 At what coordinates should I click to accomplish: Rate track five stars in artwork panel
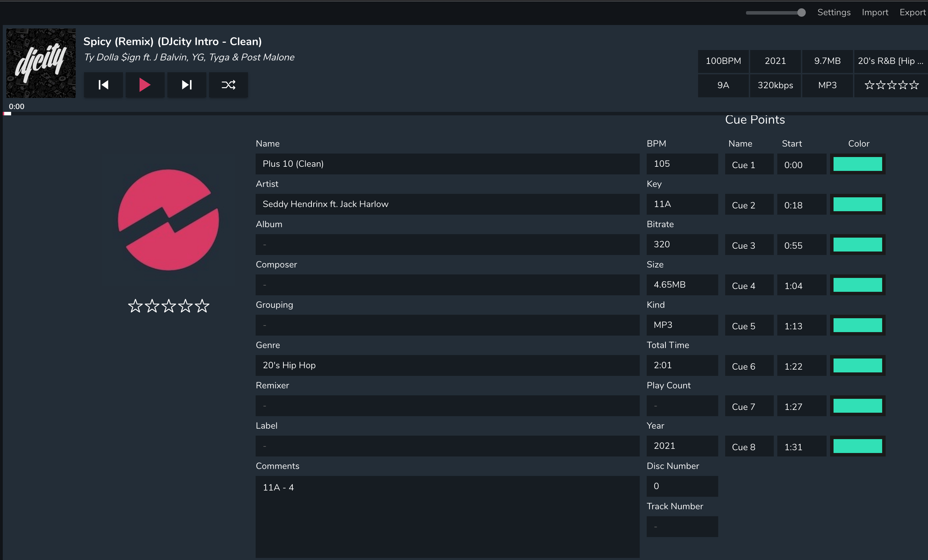(202, 306)
